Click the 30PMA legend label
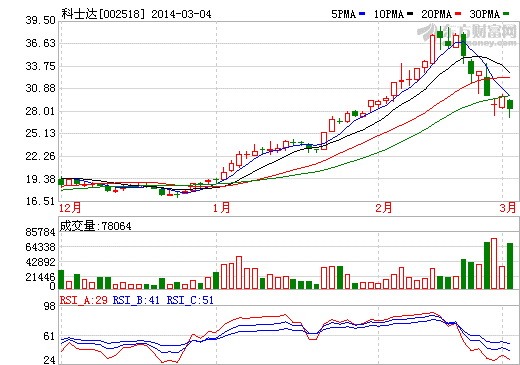Viewport: 520px width, 365px height. tap(485, 14)
